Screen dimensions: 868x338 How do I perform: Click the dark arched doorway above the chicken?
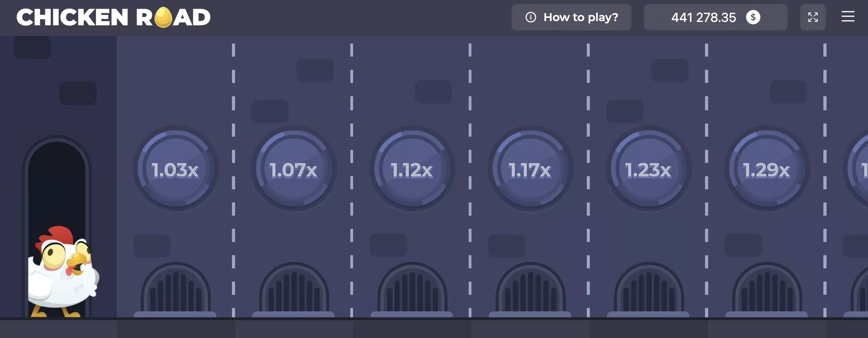pyautogui.click(x=57, y=179)
